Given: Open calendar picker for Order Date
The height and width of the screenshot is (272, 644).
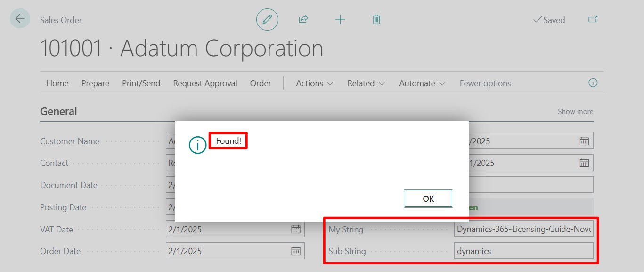Looking at the screenshot, I should (x=296, y=251).
